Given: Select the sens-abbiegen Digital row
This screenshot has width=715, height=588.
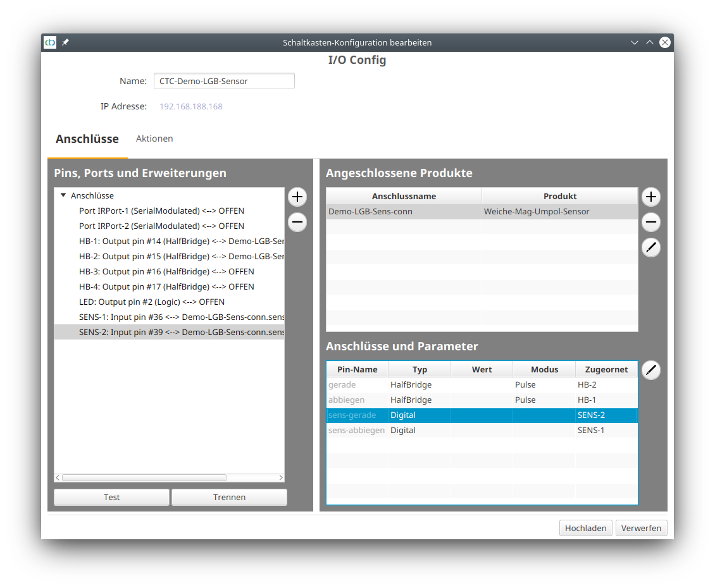Looking at the screenshot, I should (x=443, y=430).
